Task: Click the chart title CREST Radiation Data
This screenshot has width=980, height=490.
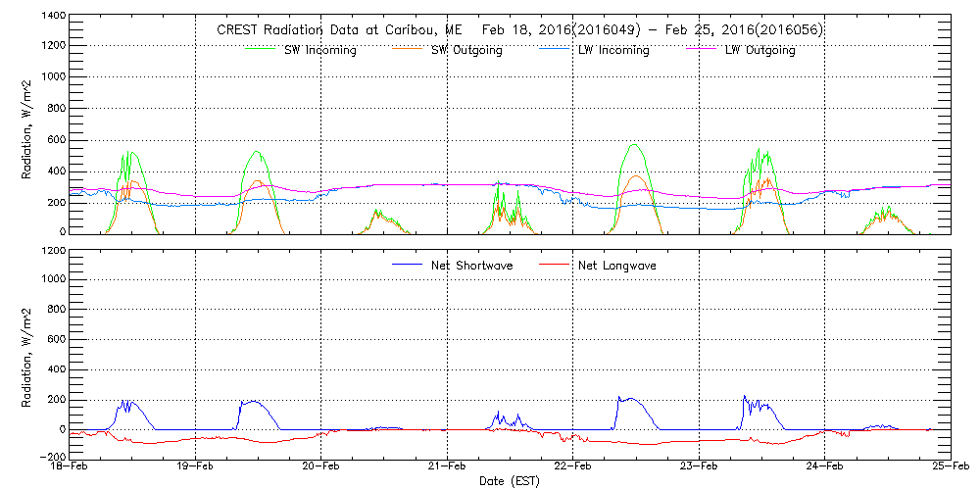Action: [519, 30]
